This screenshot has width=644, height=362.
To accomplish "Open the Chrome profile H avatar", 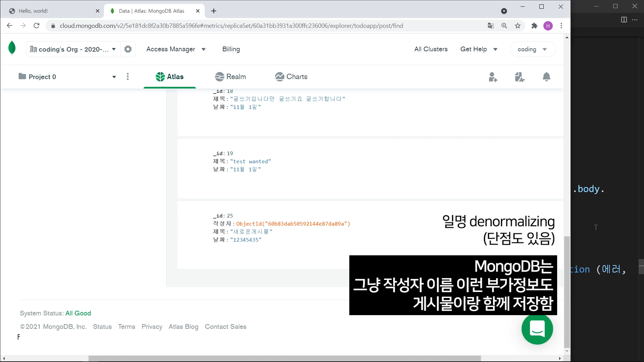I will pos(548,26).
